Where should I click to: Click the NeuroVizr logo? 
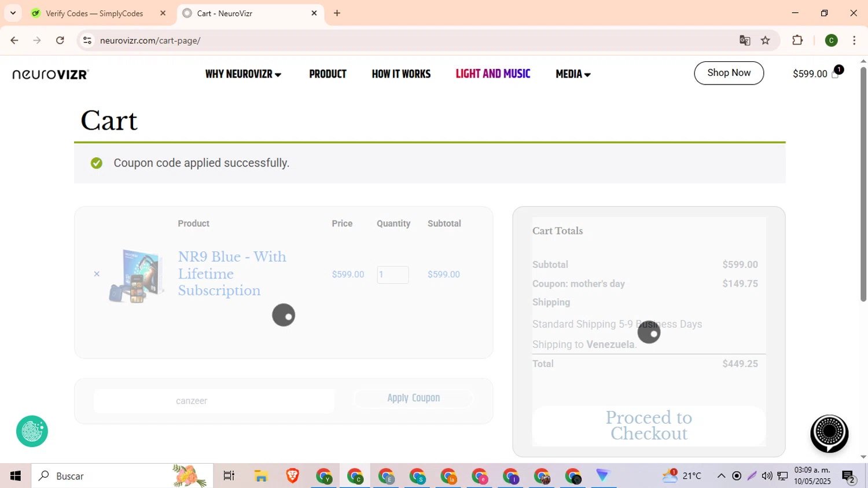pos(50,74)
